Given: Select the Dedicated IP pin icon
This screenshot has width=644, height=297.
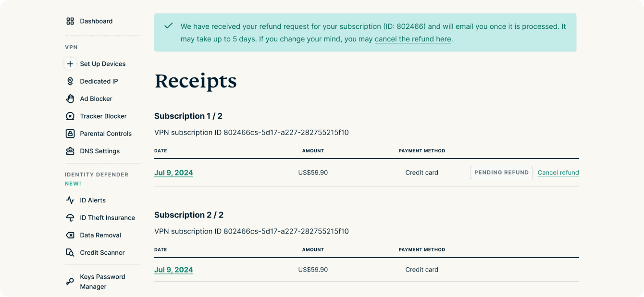Looking at the screenshot, I should click(70, 81).
